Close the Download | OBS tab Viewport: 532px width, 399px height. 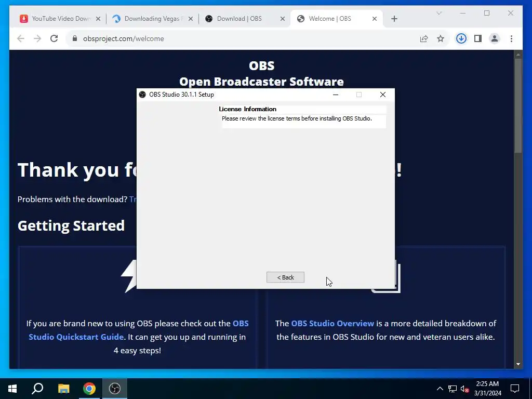tap(282, 19)
